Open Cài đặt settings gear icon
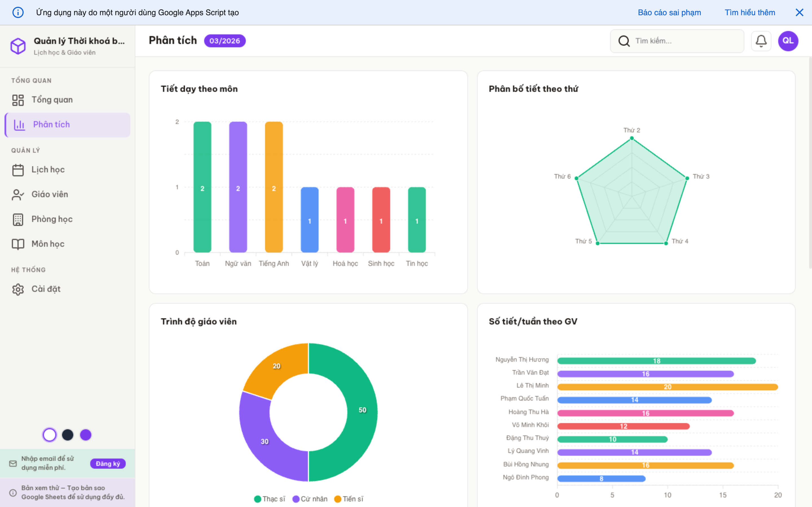 click(x=18, y=289)
